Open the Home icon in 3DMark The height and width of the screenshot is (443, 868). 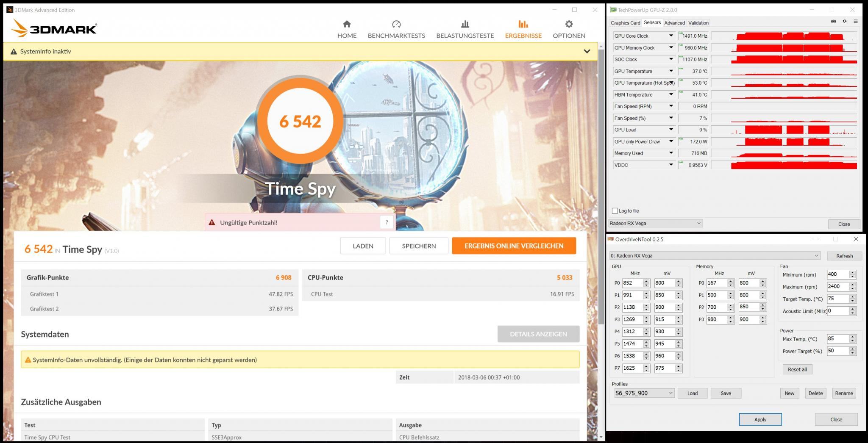347,24
